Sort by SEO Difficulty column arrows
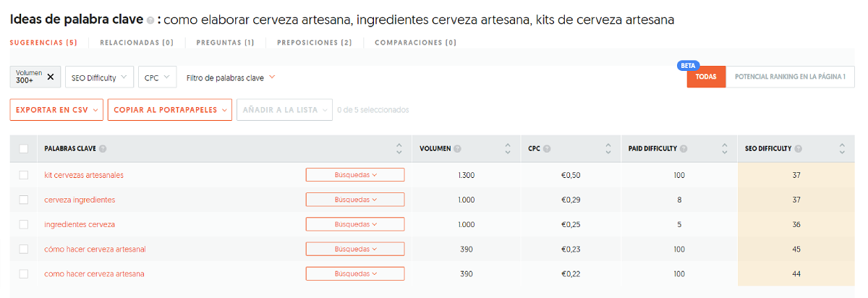 842,149
